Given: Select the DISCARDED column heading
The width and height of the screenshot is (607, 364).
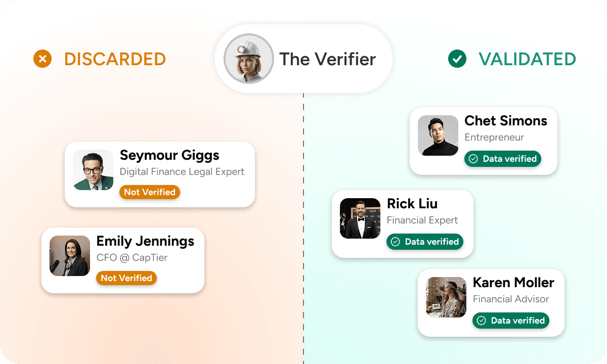Looking at the screenshot, I should pos(115,59).
